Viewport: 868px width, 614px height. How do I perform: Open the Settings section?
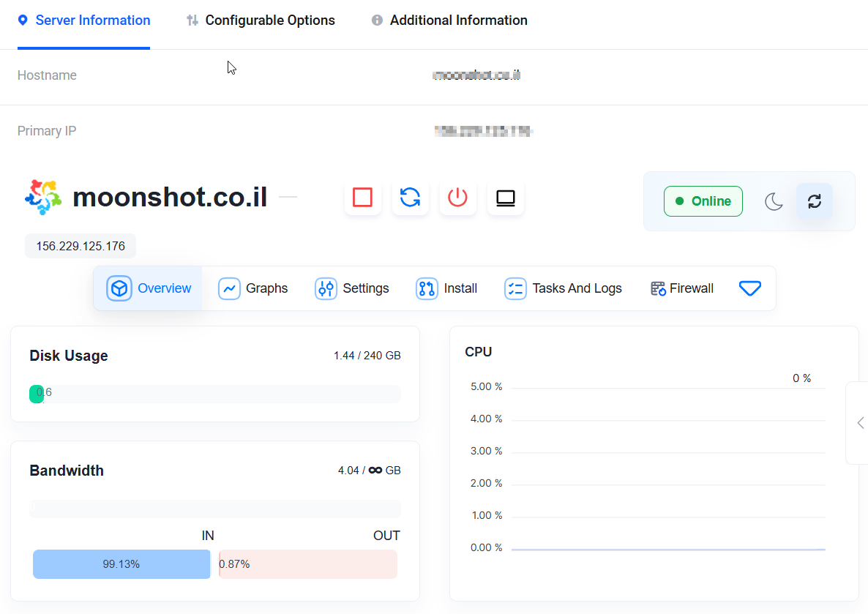point(351,288)
